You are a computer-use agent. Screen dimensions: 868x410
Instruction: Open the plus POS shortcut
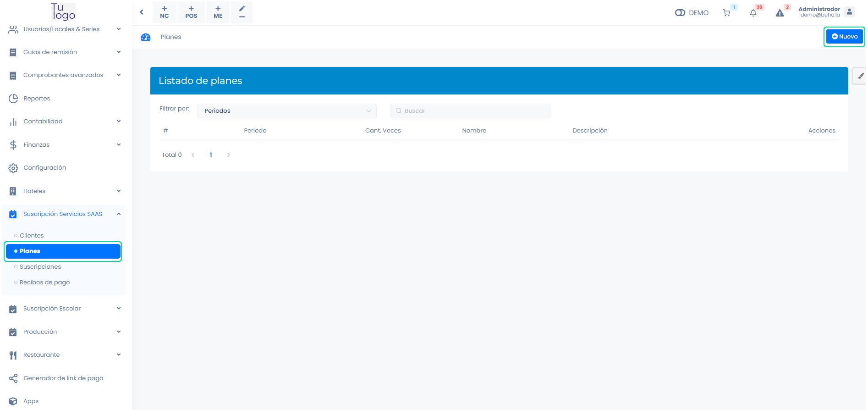coord(191,12)
